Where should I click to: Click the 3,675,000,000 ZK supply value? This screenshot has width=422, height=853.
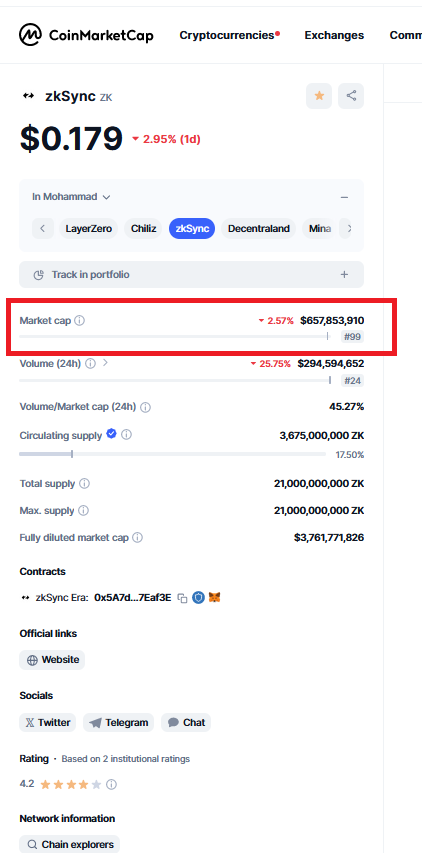[x=322, y=435]
